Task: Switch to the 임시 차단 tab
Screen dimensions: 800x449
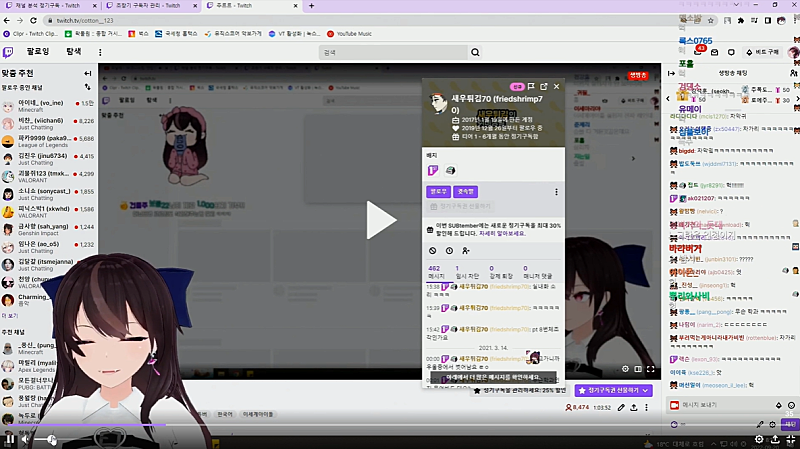Action: point(467,272)
